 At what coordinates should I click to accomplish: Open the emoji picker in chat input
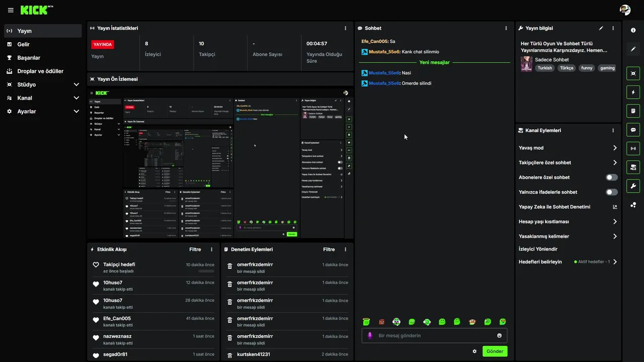(500, 335)
